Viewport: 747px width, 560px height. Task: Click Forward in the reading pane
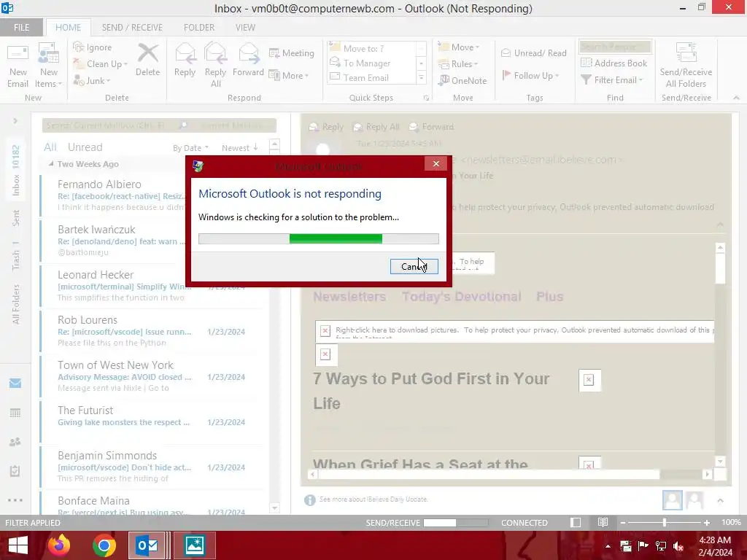point(432,127)
